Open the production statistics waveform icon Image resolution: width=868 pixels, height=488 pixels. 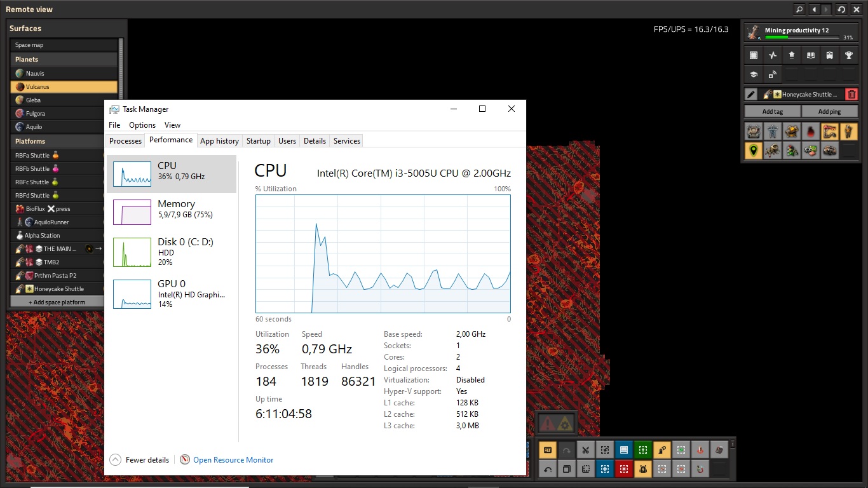773,55
